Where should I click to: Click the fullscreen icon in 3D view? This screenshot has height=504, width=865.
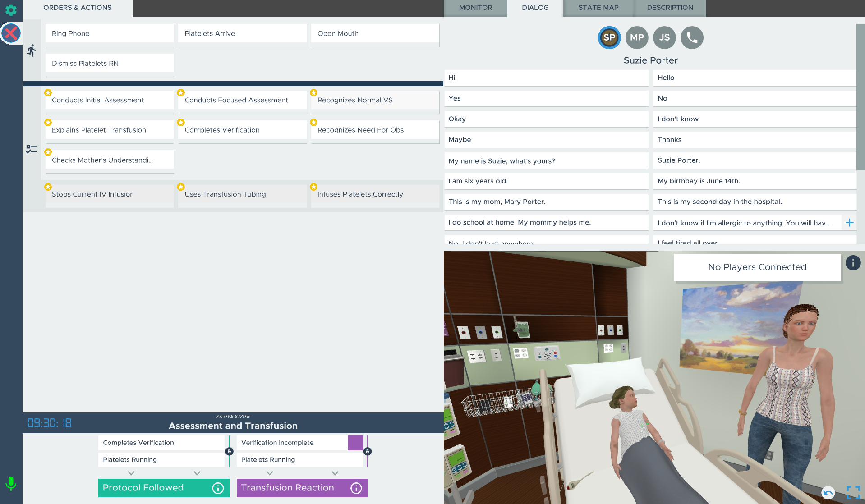tap(853, 492)
